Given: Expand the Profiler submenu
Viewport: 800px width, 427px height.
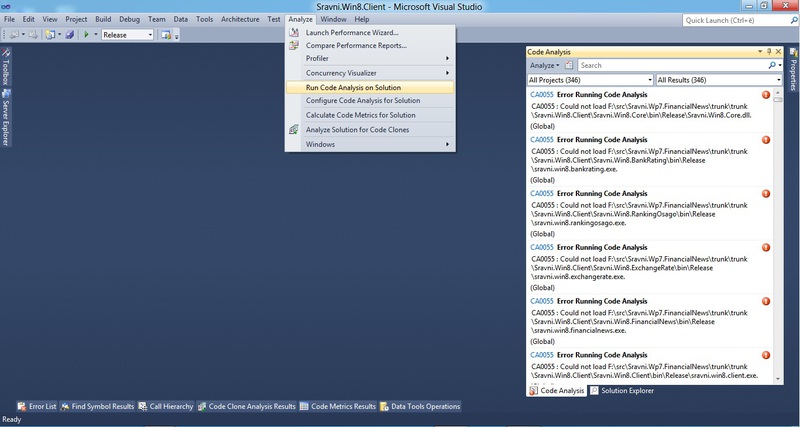Looking at the screenshot, I should coord(370,58).
